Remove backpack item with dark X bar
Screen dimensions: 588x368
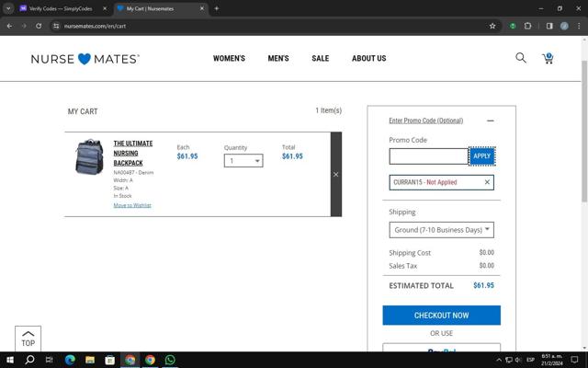(x=336, y=174)
